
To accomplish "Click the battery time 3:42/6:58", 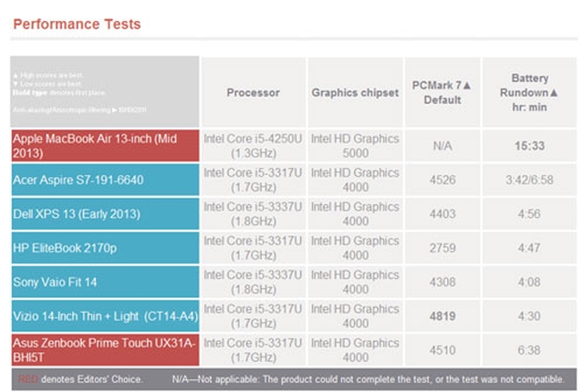I will (529, 180).
